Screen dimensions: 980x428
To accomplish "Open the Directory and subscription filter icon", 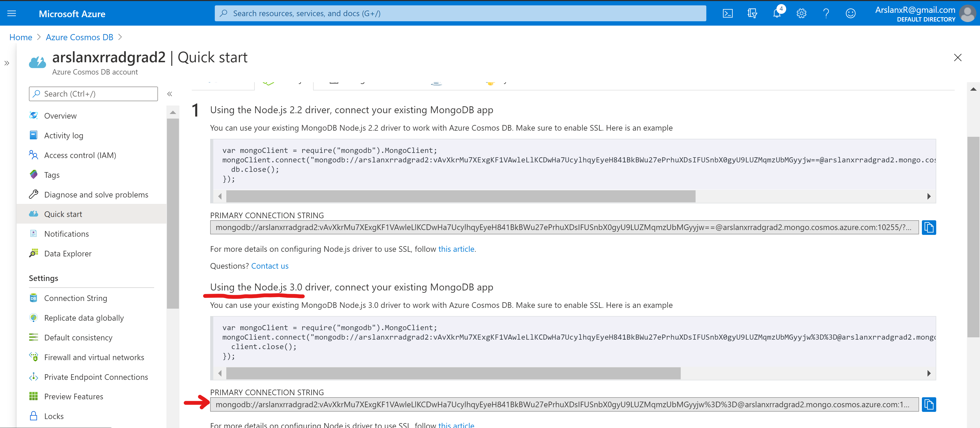I will pos(752,14).
